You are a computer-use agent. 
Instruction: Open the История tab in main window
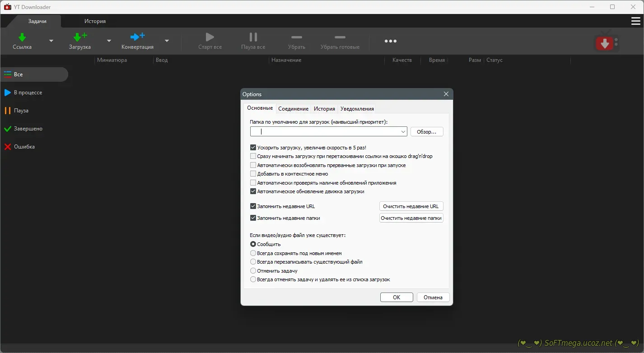point(95,21)
